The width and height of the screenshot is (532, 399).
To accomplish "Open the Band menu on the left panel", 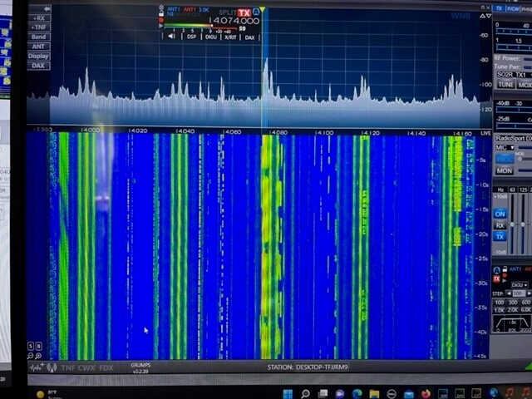I will tap(38, 37).
